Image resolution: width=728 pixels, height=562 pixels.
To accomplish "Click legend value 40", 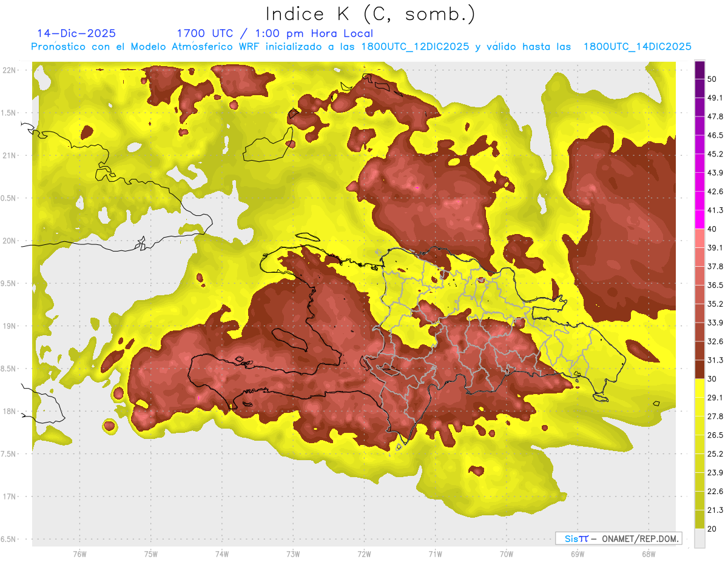I will pos(712,229).
